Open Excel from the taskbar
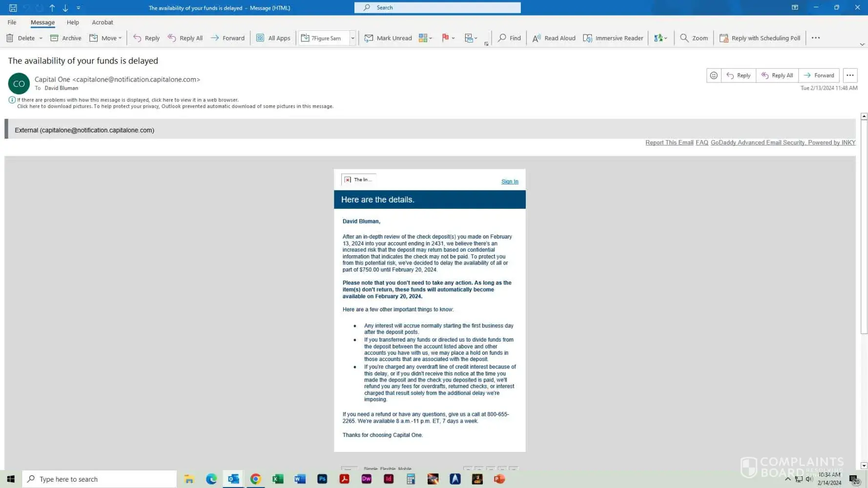 278,479
